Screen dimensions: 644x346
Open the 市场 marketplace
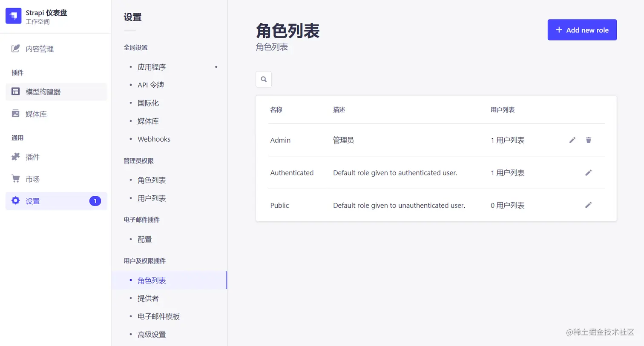[x=56, y=179]
